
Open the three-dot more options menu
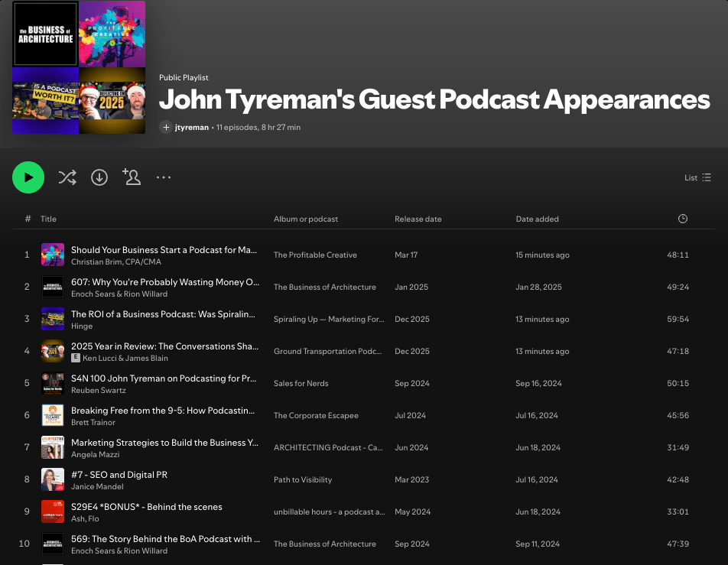[x=164, y=177]
